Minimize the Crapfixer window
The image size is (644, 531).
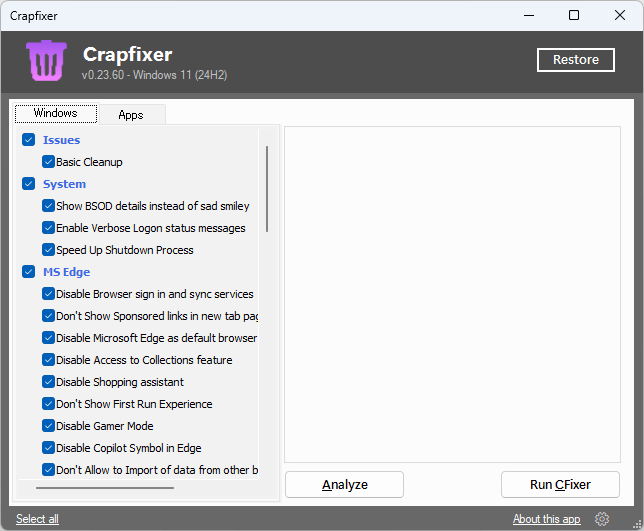point(529,16)
